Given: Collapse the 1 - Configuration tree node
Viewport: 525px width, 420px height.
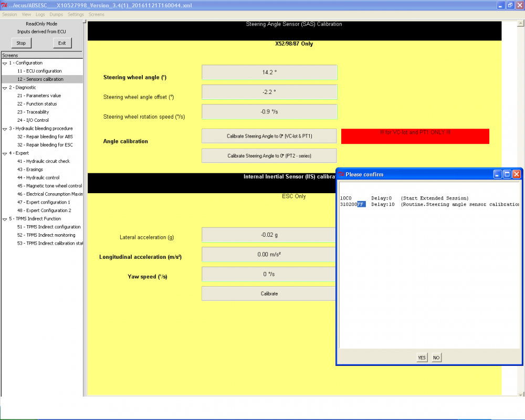Looking at the screenshot, I should pos(5,63).
